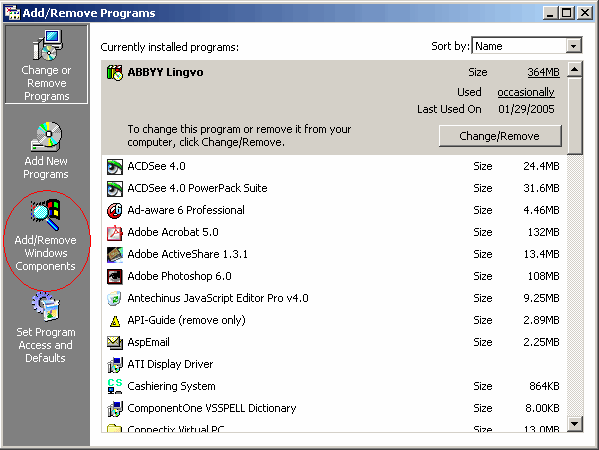
Task: Click the AspEmail envelope icon
Action: [115, 342]
